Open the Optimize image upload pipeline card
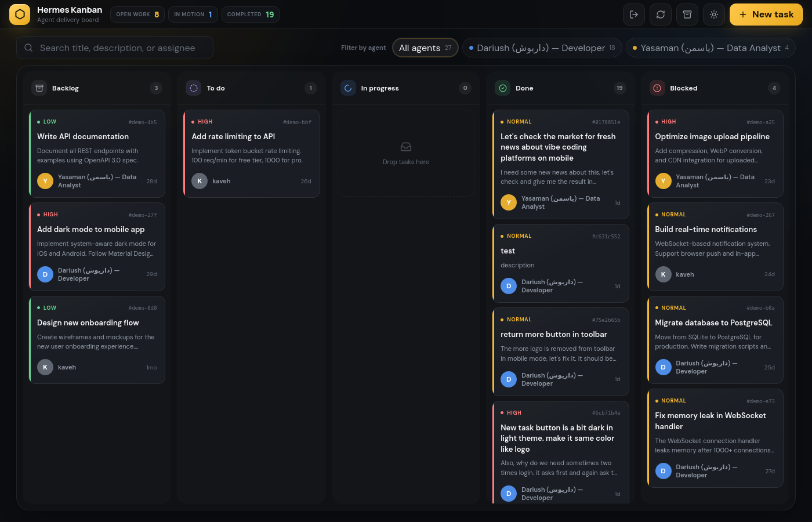The image size is (812, 522). pyautogui.click(x=715, y=154)
